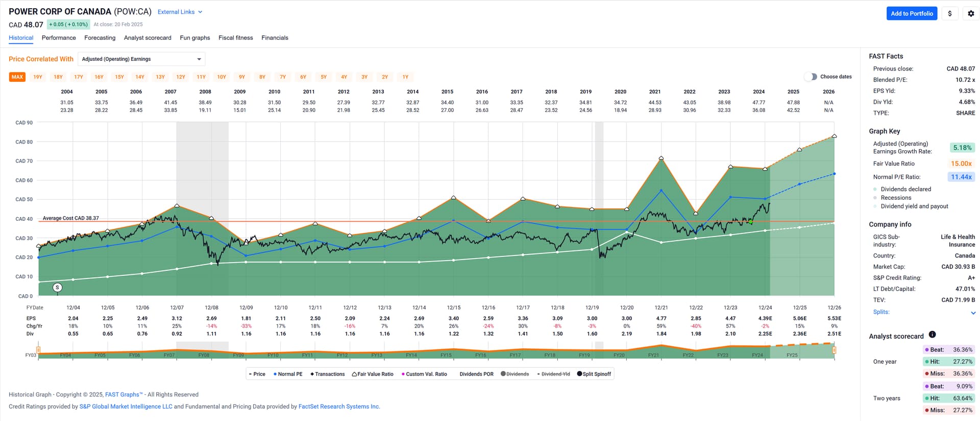Click the Average Cost CAD 38.37 label

tap(70, 218)
